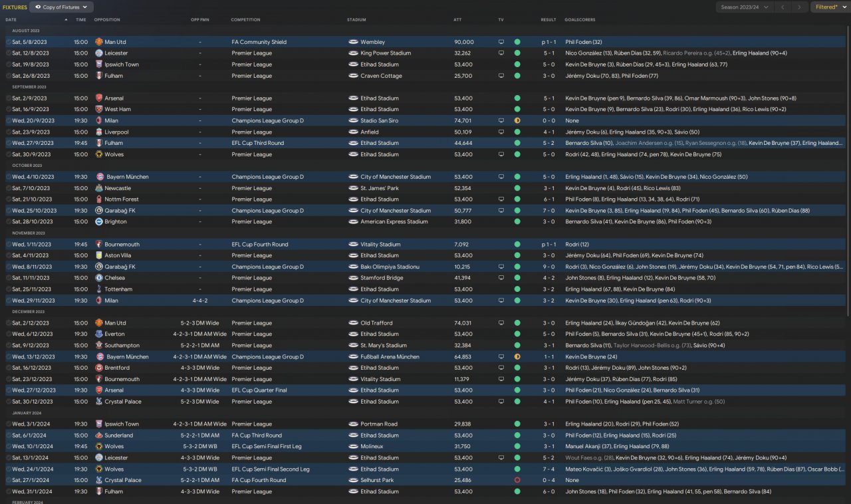Sort by the Result column header
Screen dimensions: 851x504
coord(548,20)
